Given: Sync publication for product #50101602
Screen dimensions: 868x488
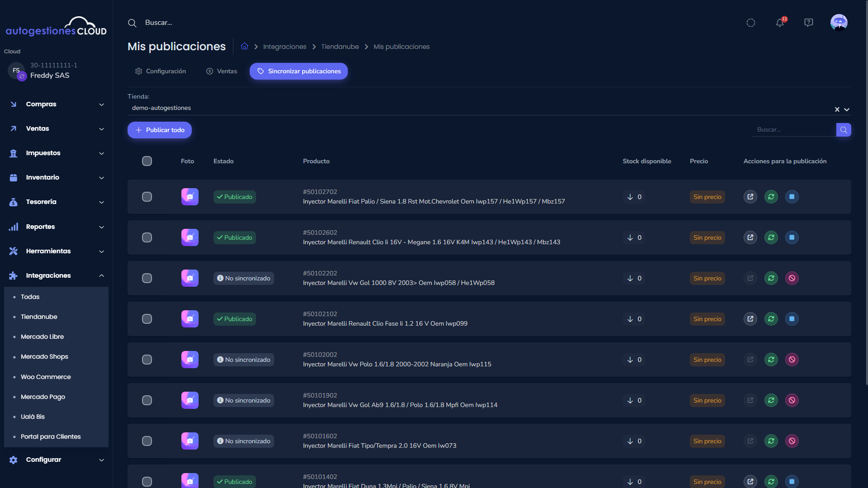Looking at the screenshot, I should (x=771, y=441).
